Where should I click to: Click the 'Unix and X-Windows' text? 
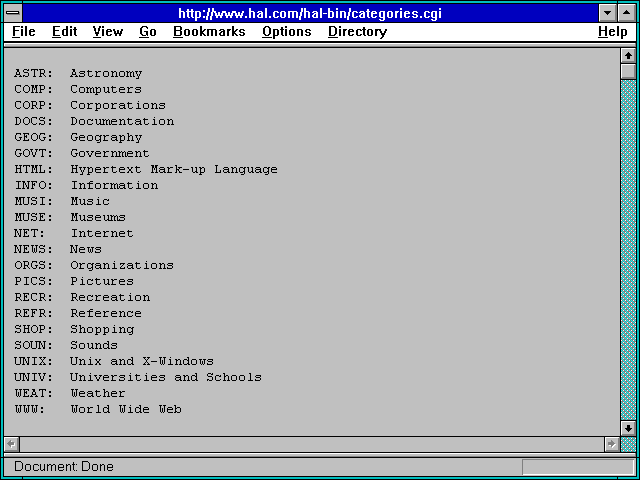tap(142, 361)
